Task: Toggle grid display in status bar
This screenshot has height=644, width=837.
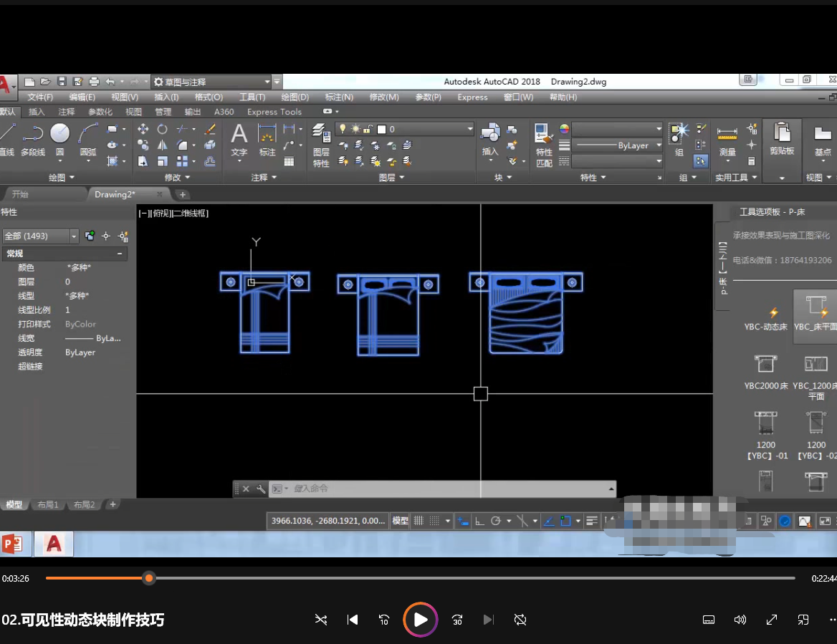Action: click(x=419, y=521)
